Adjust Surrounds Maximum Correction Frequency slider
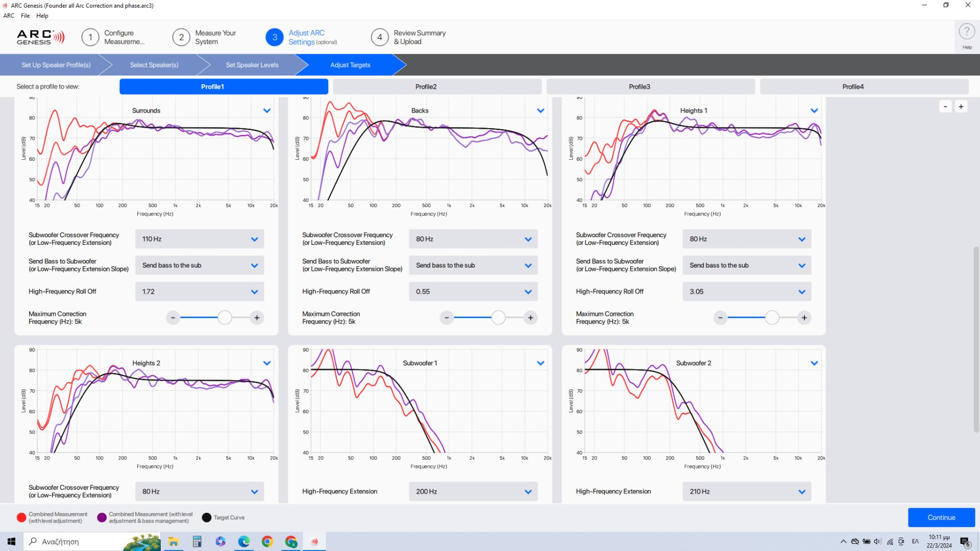The width and height of the screenshot is (980, 551). click(x=225, y=318)
